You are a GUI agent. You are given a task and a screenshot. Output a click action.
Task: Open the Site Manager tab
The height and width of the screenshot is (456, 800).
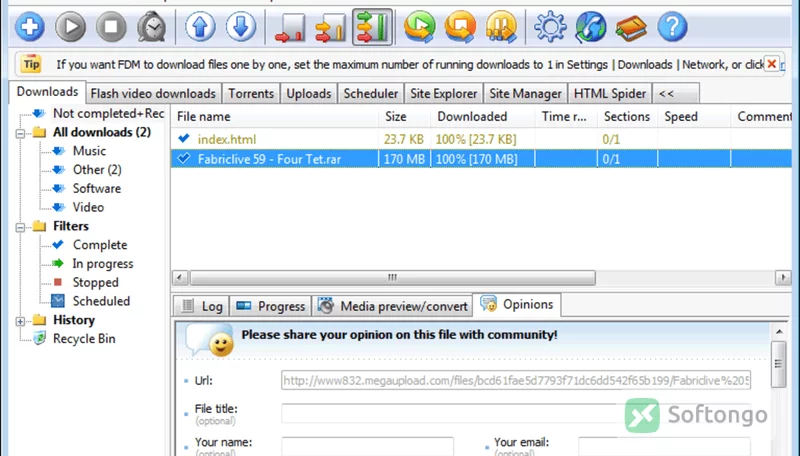(526, 94)
